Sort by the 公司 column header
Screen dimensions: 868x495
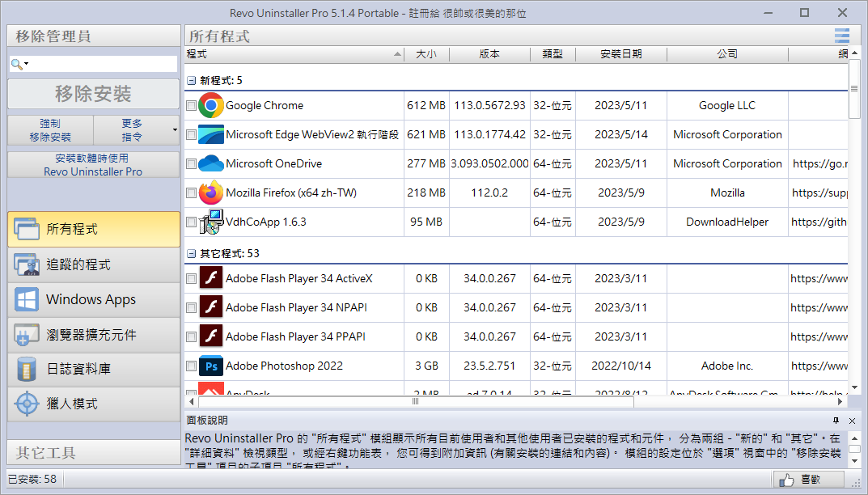[x=727, y=53]
